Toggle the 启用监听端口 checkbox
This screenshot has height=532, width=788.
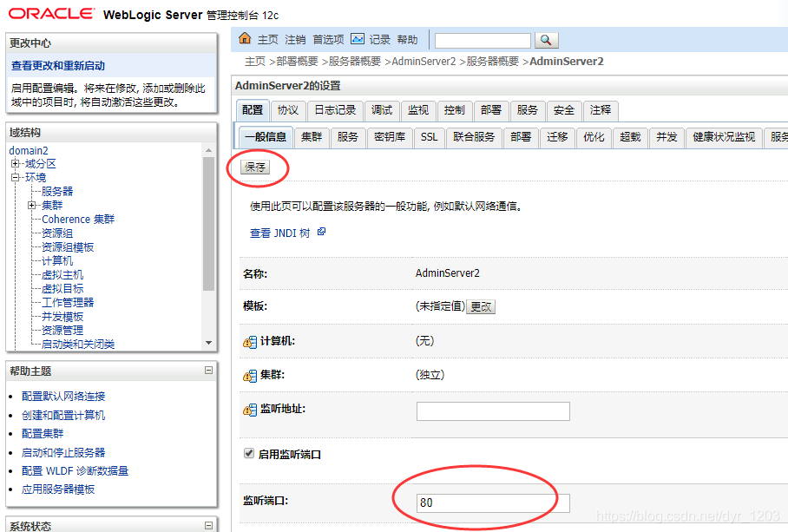(x=249, y=454)
